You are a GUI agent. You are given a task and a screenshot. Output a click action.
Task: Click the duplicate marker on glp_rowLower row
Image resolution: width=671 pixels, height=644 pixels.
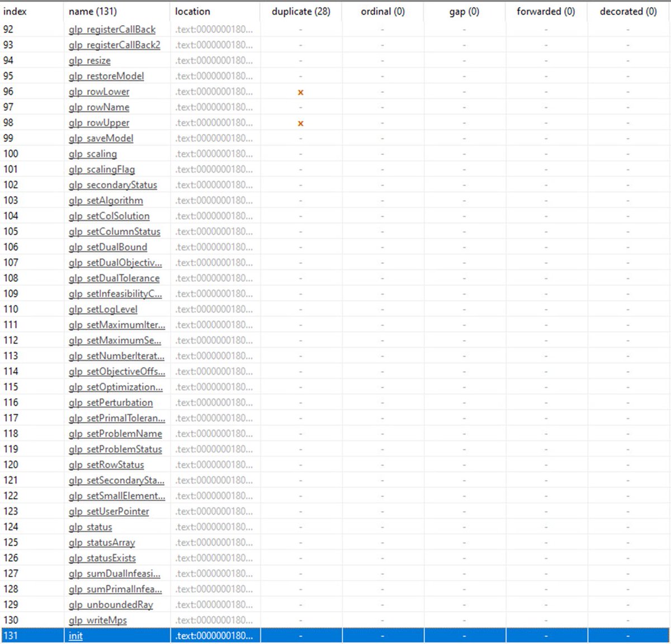click(x=300, y=92)
